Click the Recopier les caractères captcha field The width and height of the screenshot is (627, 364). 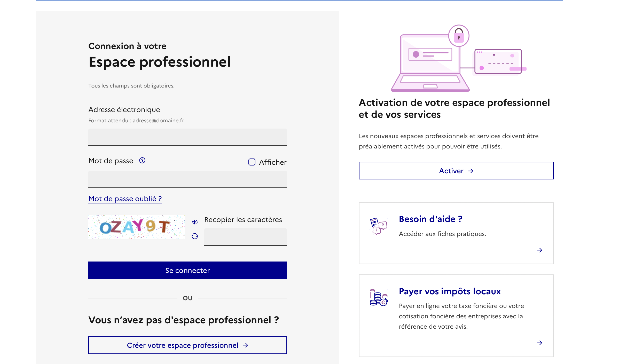click(245, 237)
